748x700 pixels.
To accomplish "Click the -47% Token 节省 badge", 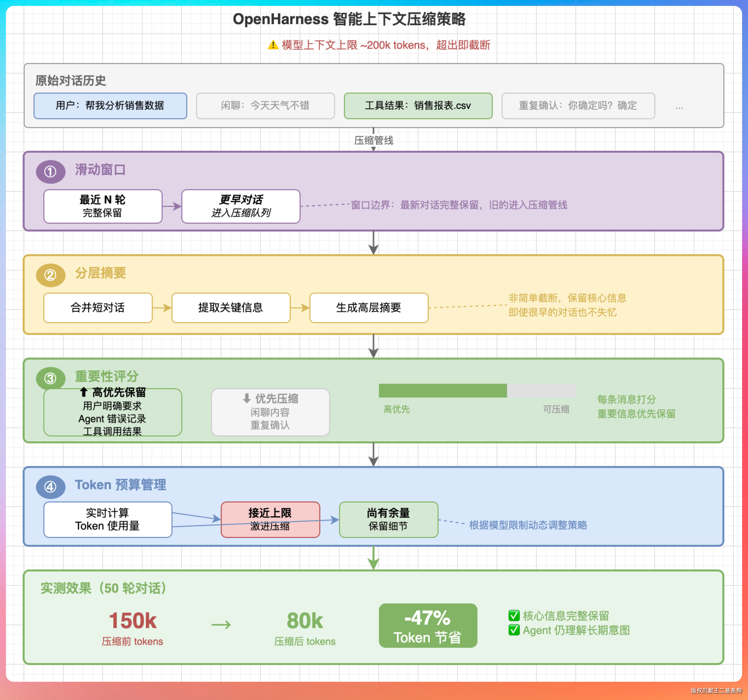I will point(428,626).
